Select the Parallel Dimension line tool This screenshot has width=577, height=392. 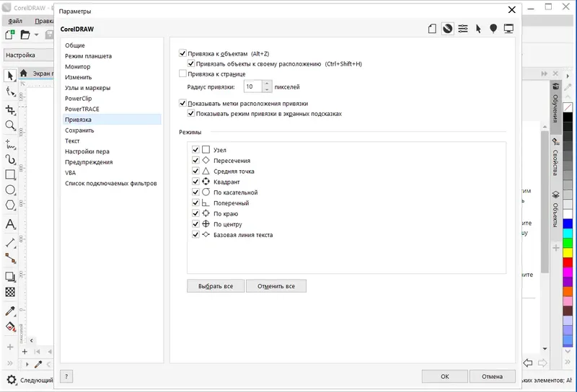pos(10,243)
